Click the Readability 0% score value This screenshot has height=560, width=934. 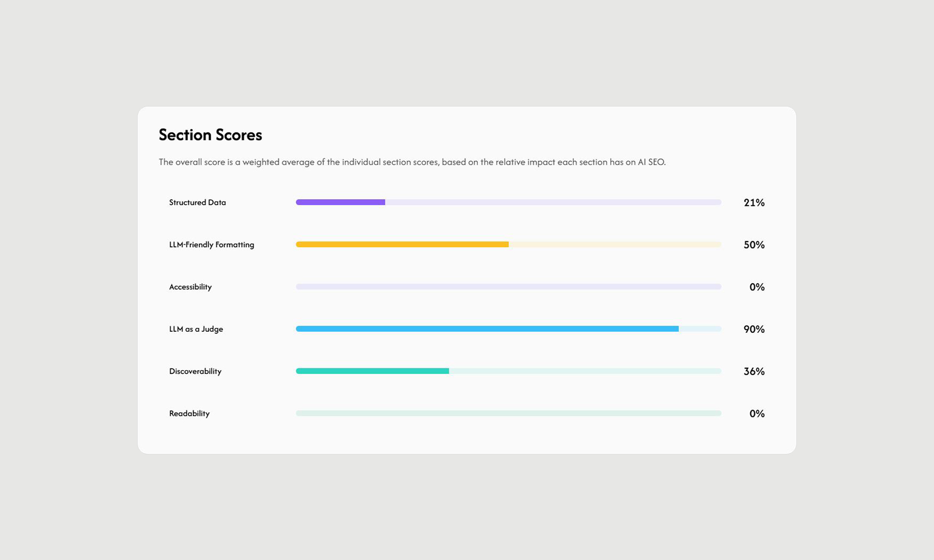(x=757, y=414)
